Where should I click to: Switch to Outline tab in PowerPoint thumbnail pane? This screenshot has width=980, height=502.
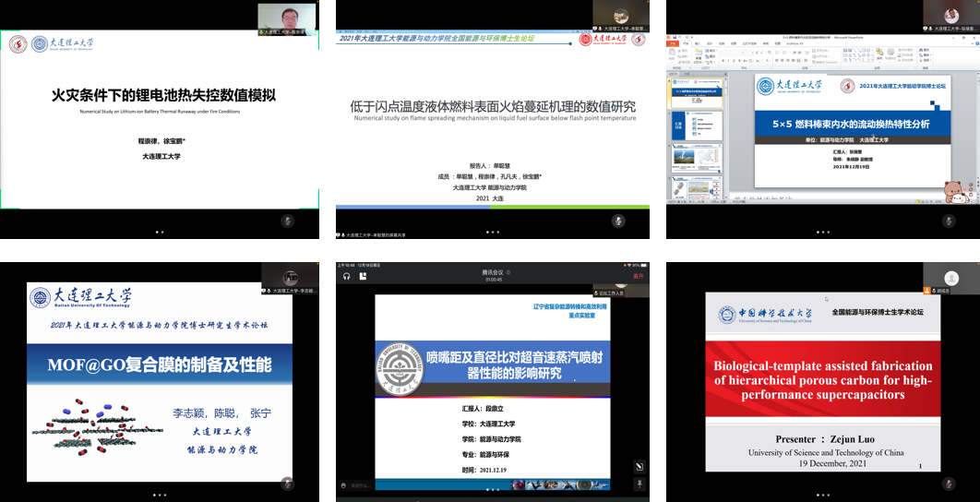687,74
